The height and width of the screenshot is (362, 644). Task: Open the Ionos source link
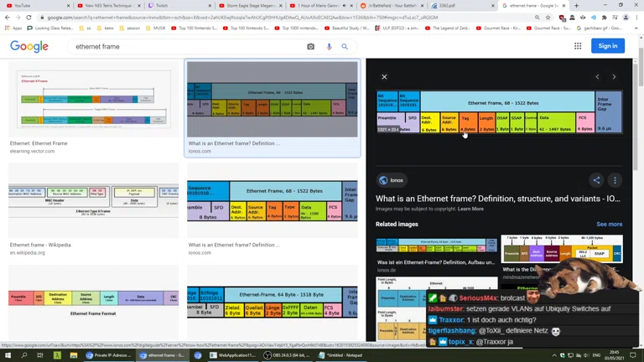point(391,180)
